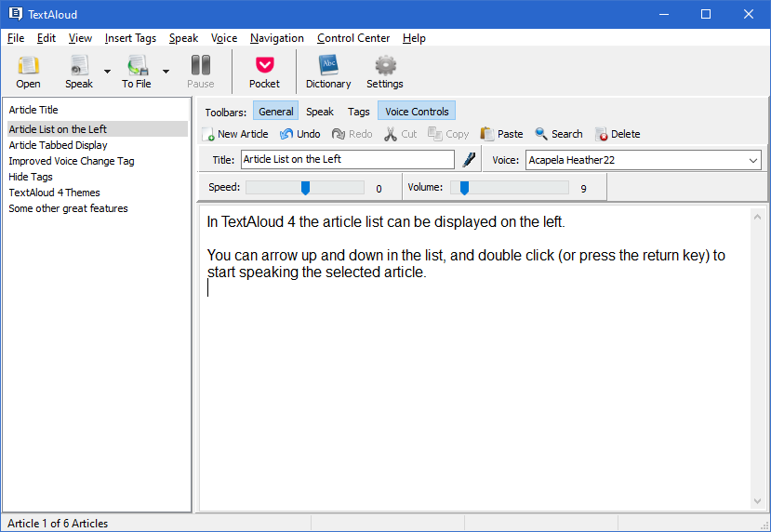Toggle the Voice Controls toolbar

(417, 112)
